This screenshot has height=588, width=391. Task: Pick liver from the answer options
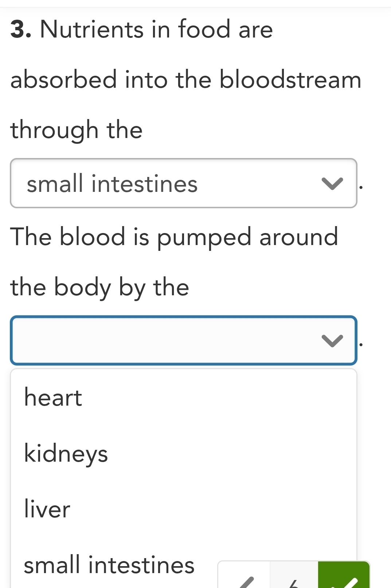tap(47, 509)
